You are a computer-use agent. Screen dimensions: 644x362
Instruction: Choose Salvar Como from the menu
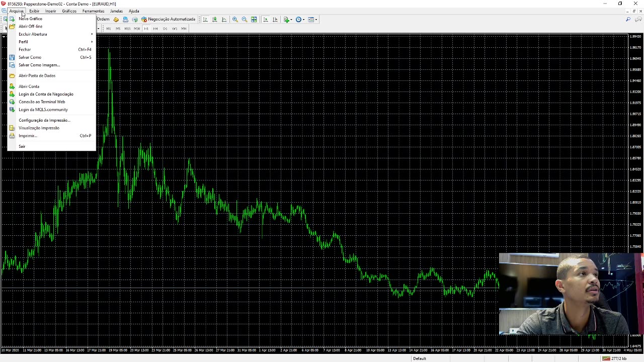[x=51, y=57]
